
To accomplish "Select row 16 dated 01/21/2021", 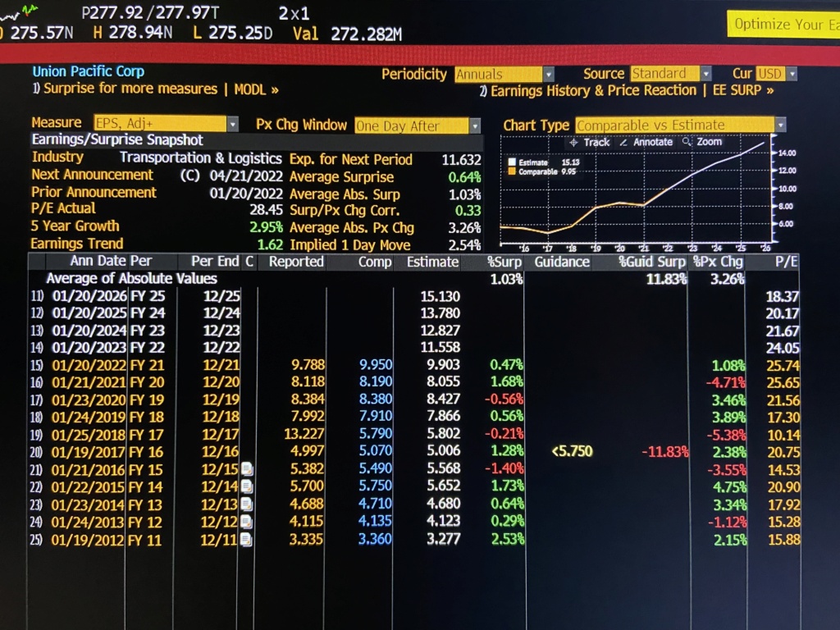I will coord(414,382).
